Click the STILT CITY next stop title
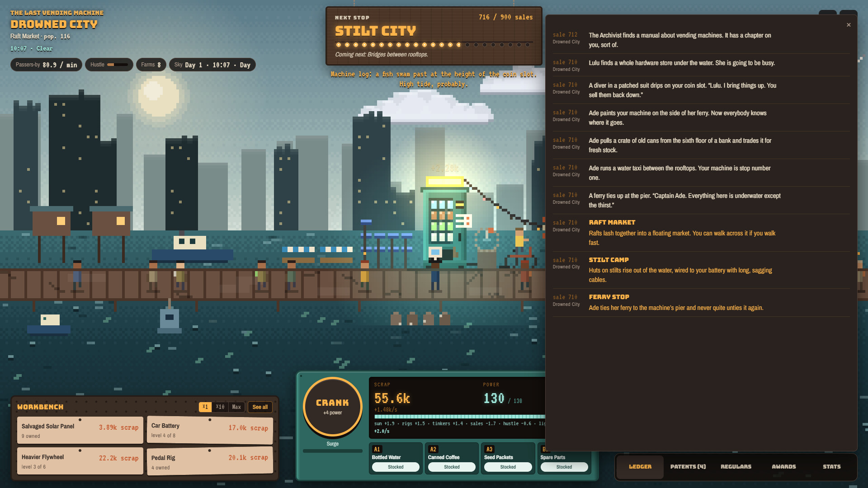Viewport: 868px width, 488px height. click(375, 31)
